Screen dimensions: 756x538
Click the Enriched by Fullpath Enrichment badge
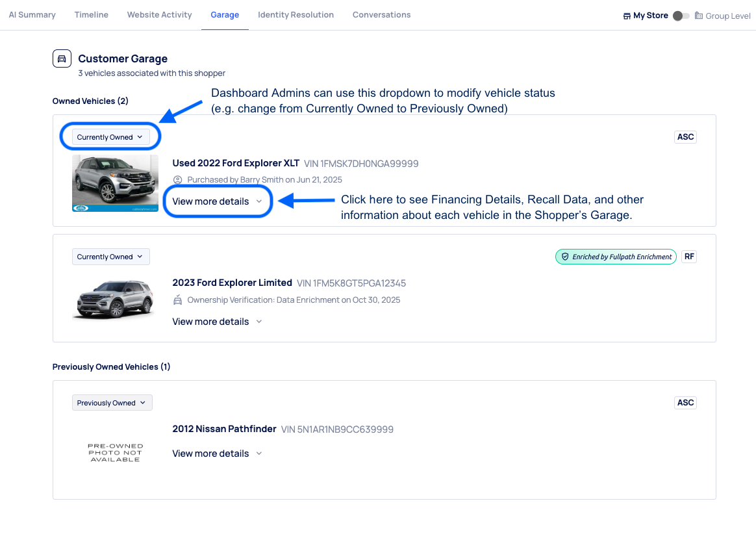click(x=615, y=257)
